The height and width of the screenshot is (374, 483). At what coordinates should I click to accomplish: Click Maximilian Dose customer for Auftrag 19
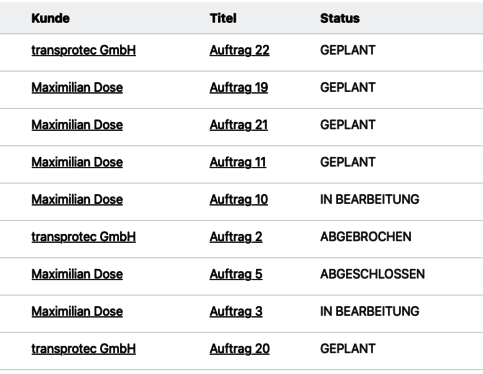(77, 88)
